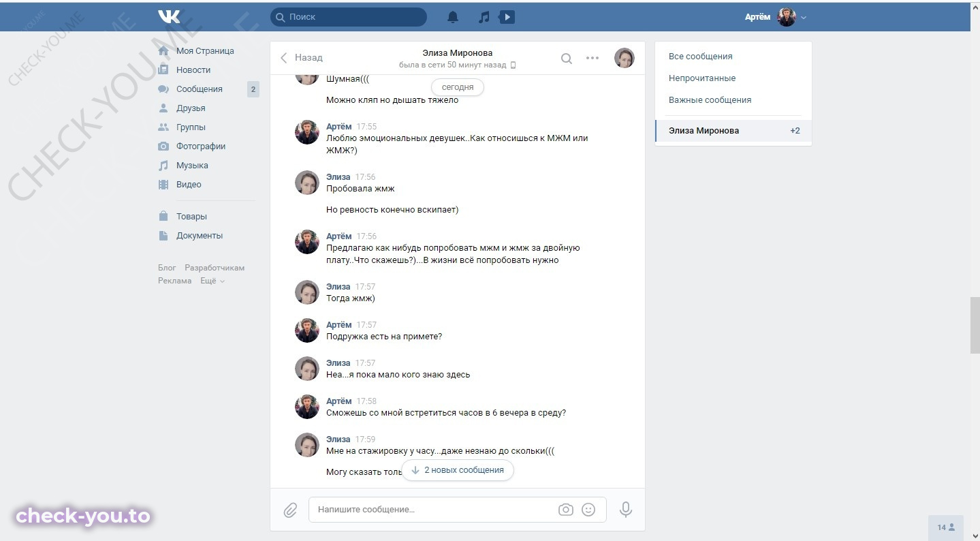Open Элиза Миронова chat title
Screen dimensions: 980x541
pyautogui.click(x=457, y=52)
